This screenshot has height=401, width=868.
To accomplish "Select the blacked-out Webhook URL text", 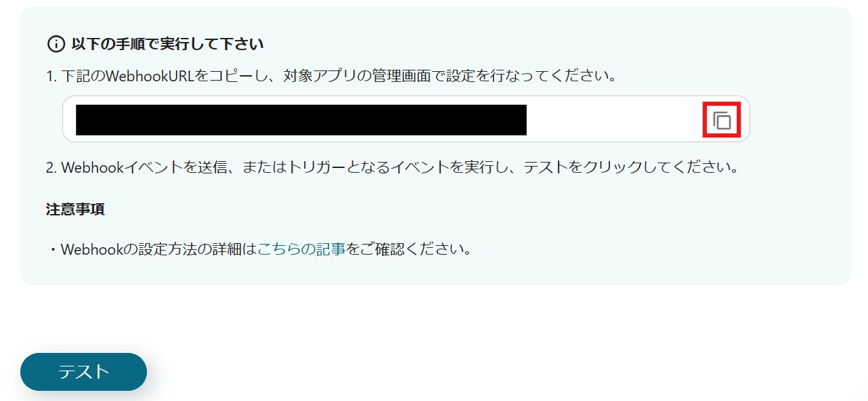I will pos(301,120).
